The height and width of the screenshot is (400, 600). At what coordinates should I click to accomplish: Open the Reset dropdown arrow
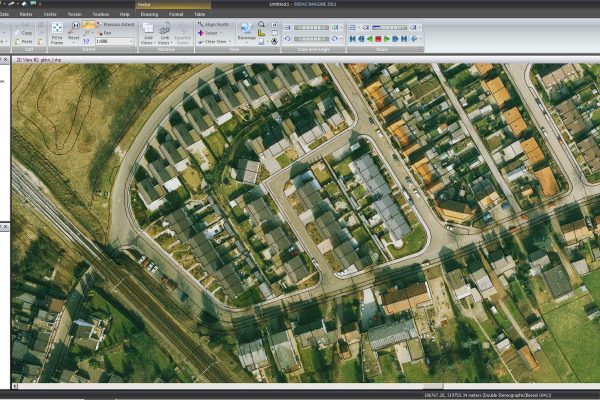73,42
